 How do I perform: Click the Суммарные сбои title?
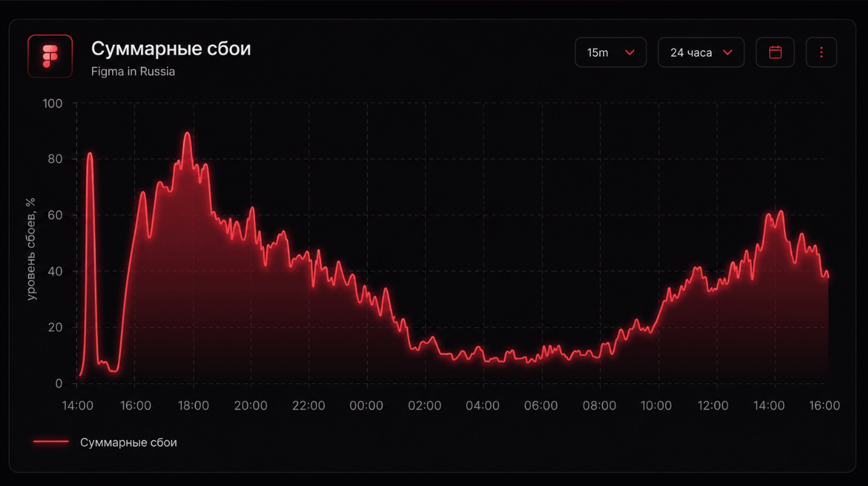pyautogui.click(x=171, y=48)
